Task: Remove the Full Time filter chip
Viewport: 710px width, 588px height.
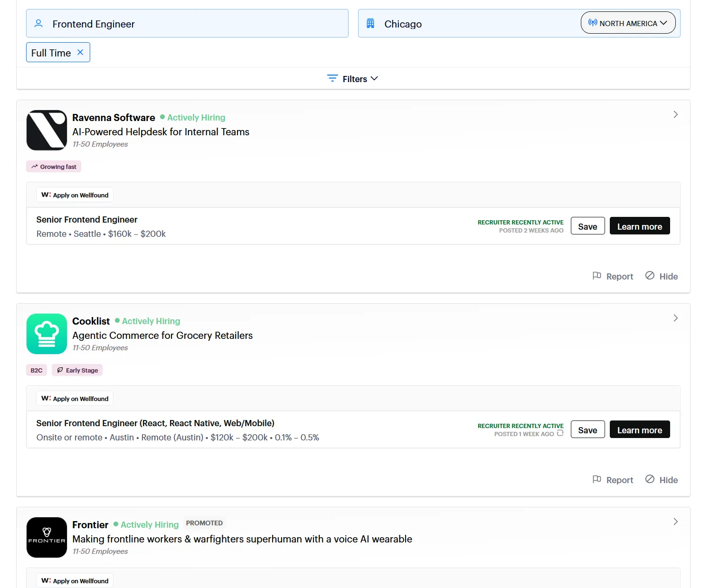Action: (x=80, y=52)
